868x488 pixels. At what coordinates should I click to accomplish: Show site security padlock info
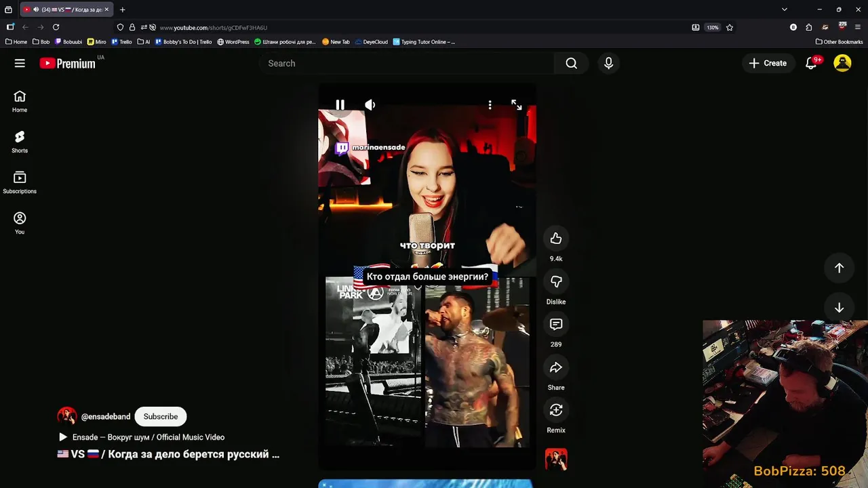(132, 27)
